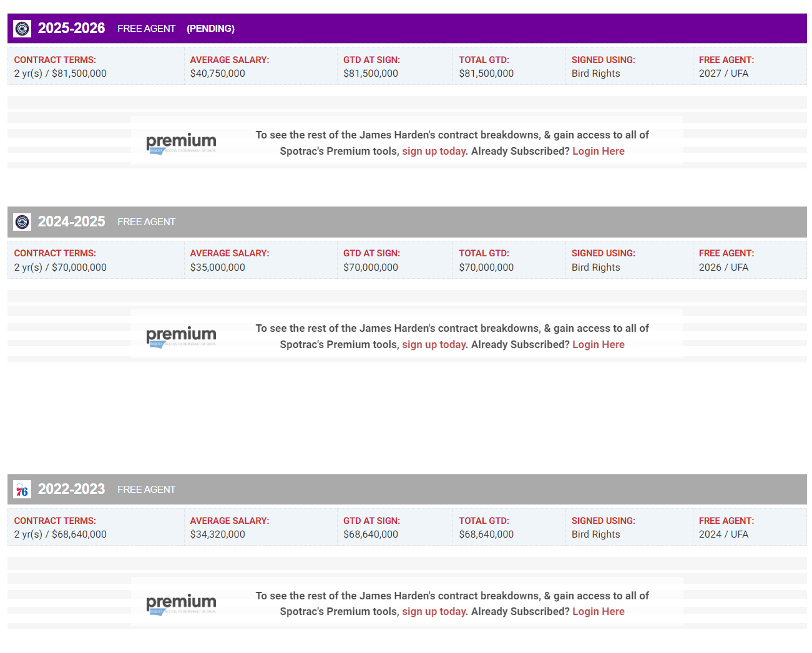Click premium logo under 2025-2026 contract
This screenshot has width=812, height=653.
coord(181,143)
